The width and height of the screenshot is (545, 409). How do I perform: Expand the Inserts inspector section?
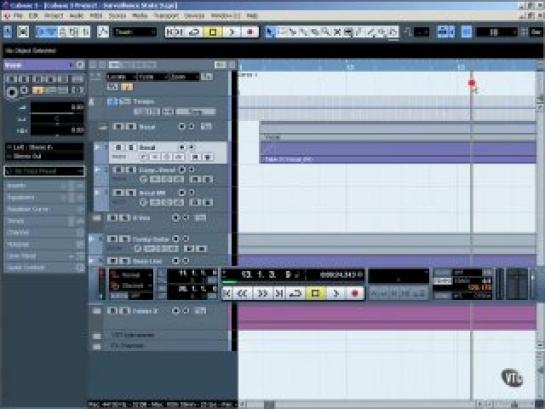[44, 186]
